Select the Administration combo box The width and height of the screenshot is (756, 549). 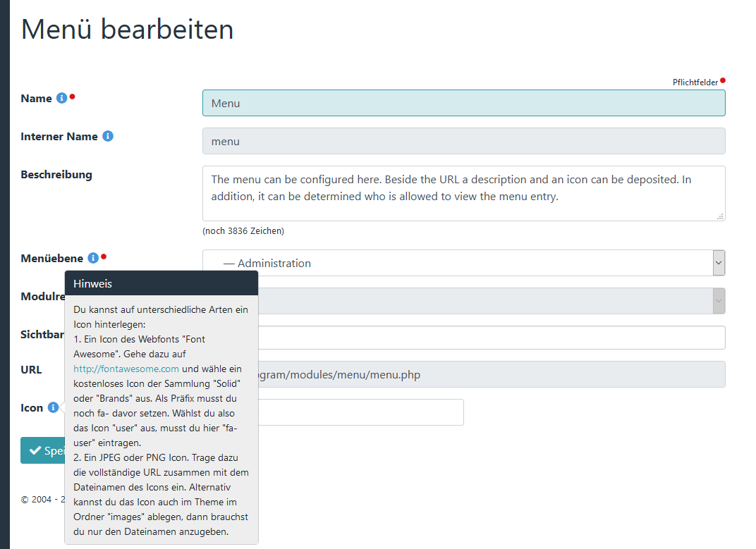pyautogui.click(x=464, y=263)
